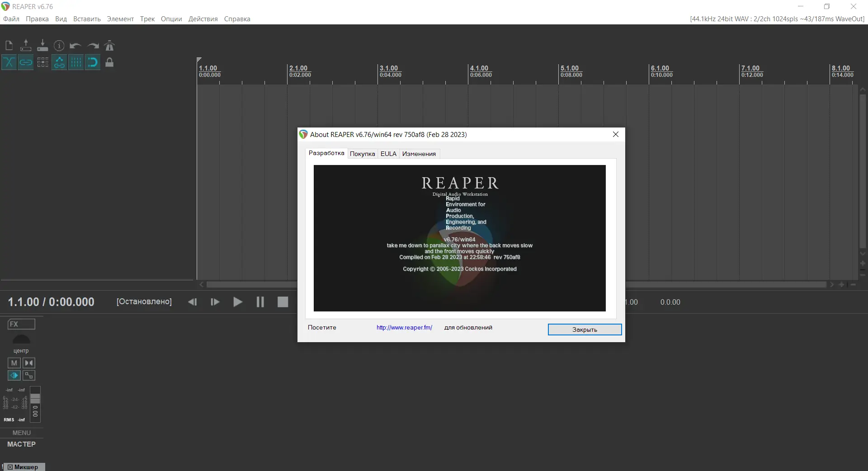Open the Действия menu
The height and width of the screenshot is (471, 868).
pos(203,19)
